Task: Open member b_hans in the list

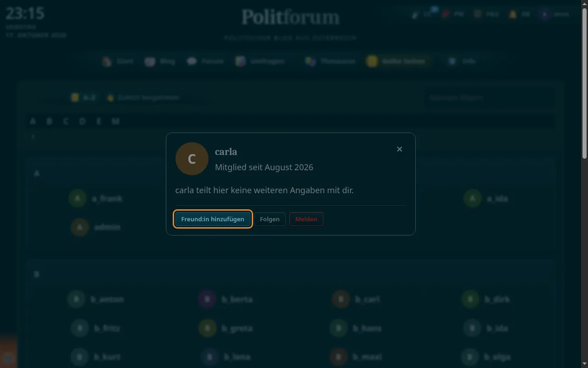Action: [356, 328]
